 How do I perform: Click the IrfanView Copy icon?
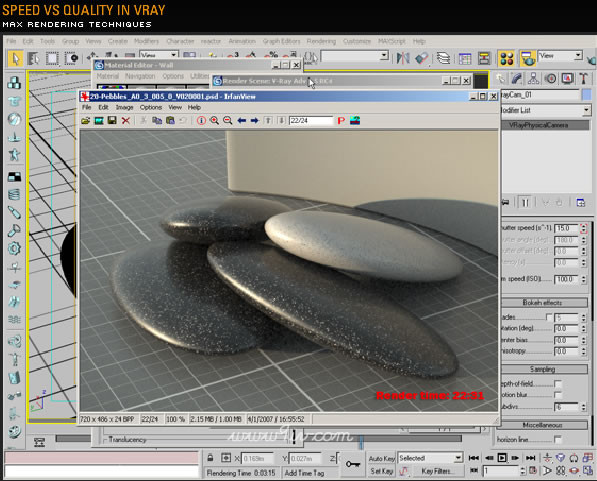pos(157,121)
